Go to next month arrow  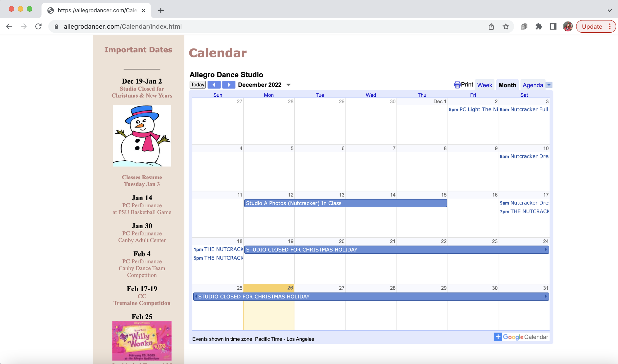tap(229, 85)
